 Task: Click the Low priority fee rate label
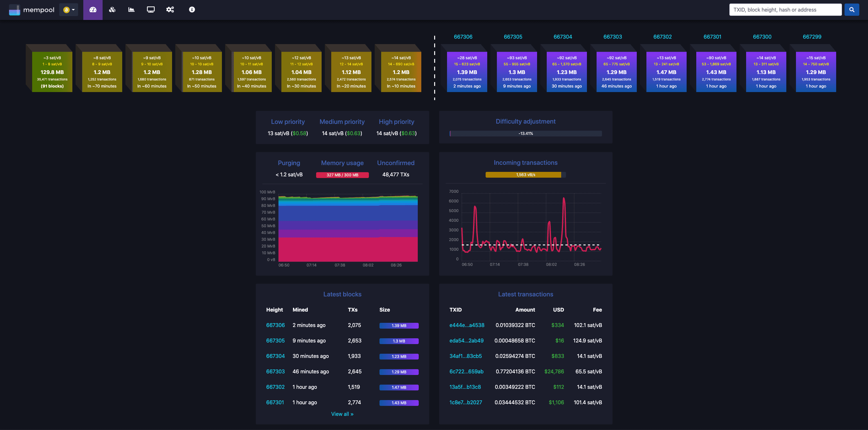pyautogui.click(x=287, y=121)
